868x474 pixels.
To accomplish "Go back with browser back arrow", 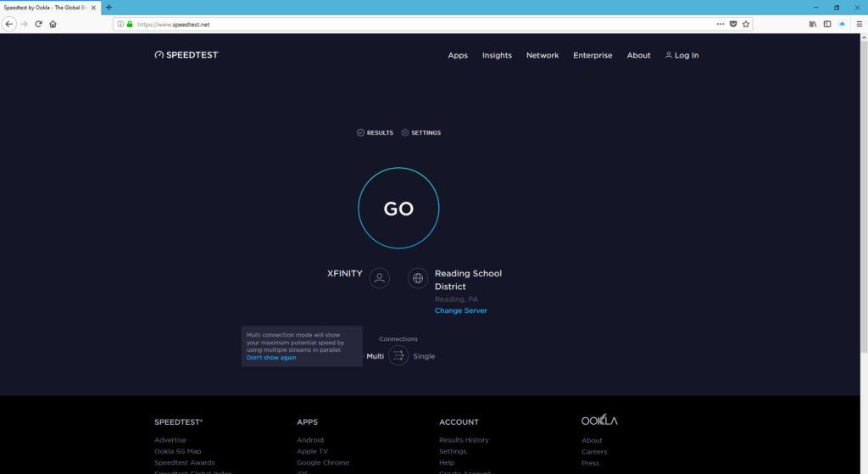I will click(x=8, y=24).
